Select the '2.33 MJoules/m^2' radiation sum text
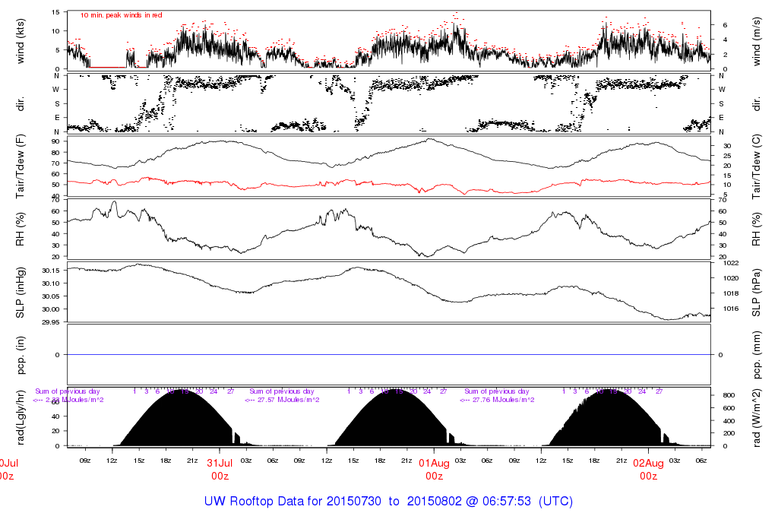 coord(74,400)
